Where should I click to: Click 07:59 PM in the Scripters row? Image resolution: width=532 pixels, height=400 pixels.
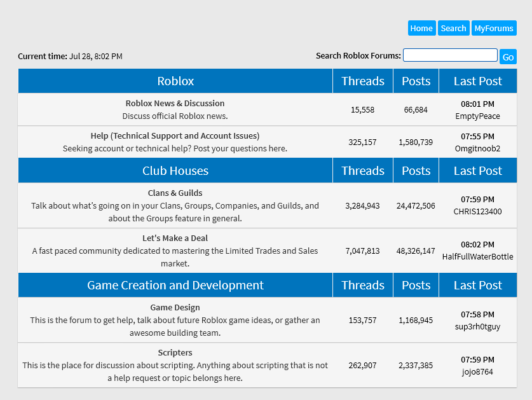pyautogui.click(x=478, y=359)
